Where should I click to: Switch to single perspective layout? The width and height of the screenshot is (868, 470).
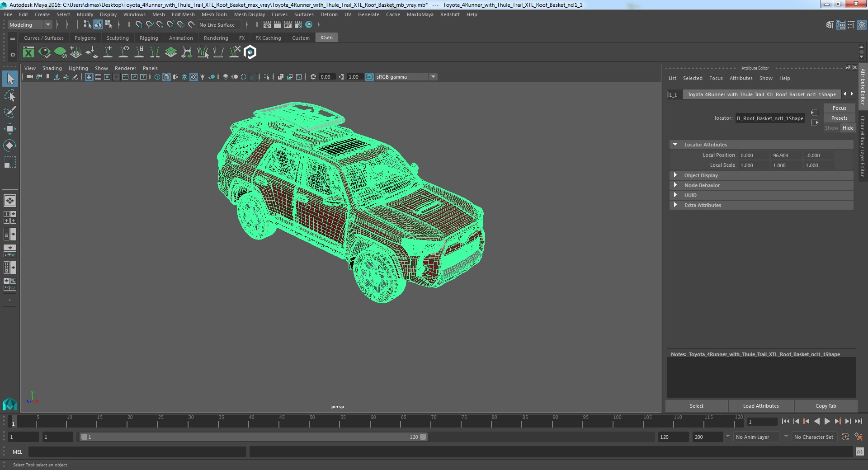tap(10, 200)
